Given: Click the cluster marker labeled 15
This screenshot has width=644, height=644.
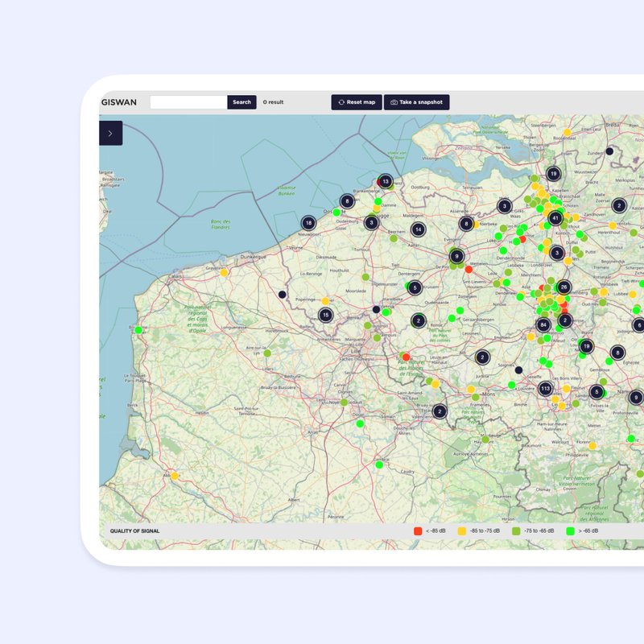Looking at the screenshot, I should coord(325,315).
